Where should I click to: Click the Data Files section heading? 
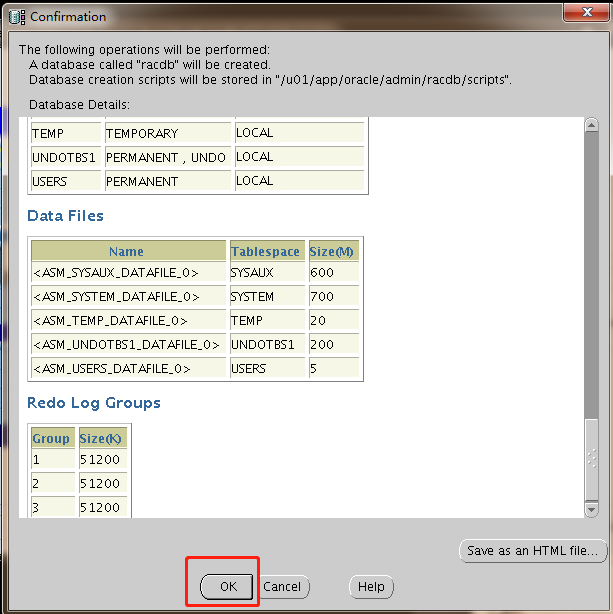65,216
